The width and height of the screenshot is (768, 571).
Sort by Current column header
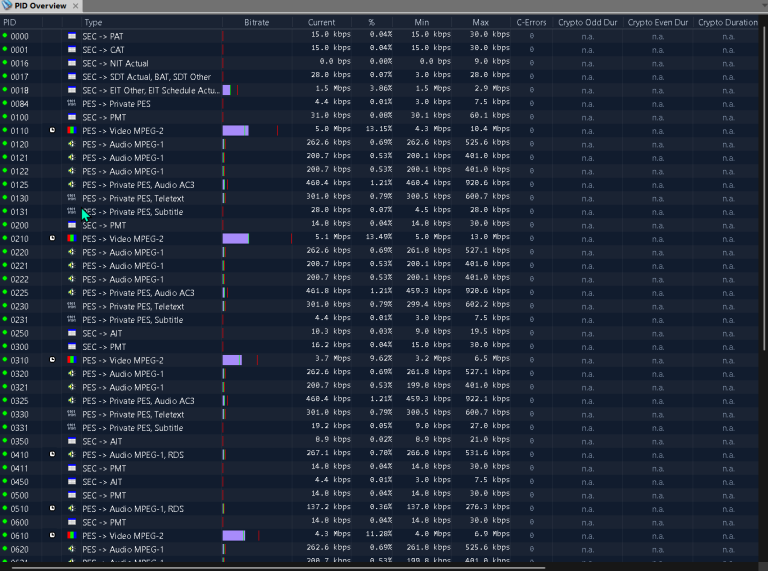pyautogui.click(x=321, y=23)
